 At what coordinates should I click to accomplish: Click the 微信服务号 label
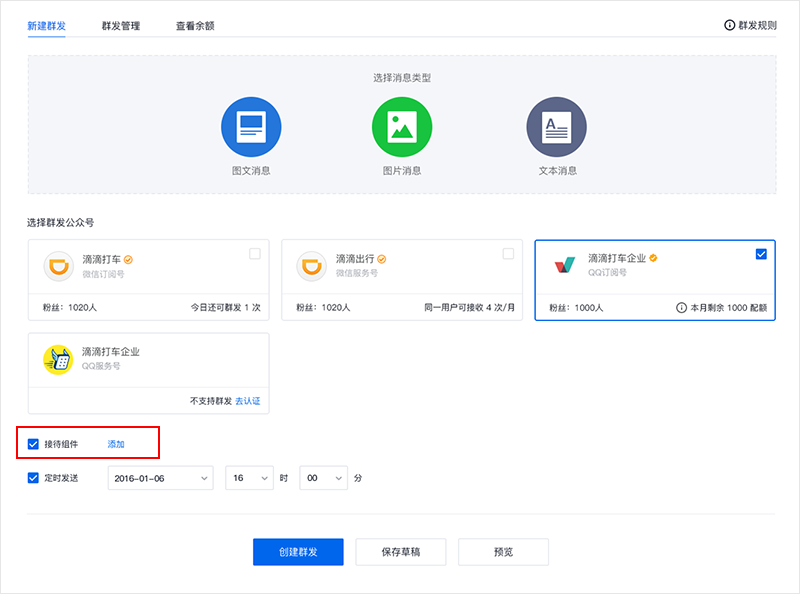357,273
